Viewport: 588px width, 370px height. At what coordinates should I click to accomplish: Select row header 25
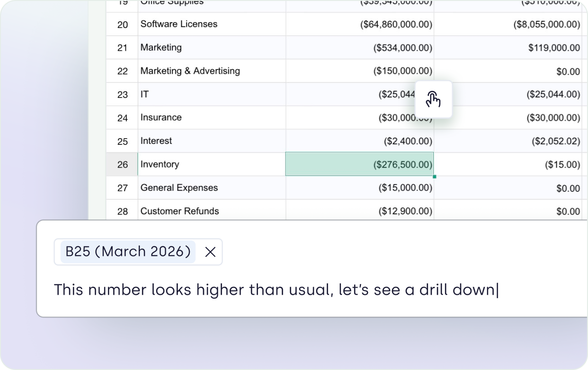coord(122,141)
